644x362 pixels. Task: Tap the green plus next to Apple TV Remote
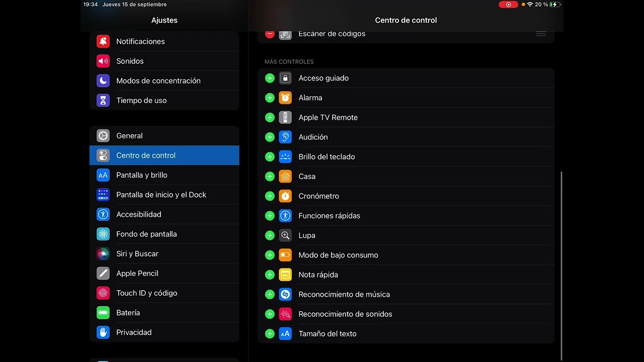270,117
